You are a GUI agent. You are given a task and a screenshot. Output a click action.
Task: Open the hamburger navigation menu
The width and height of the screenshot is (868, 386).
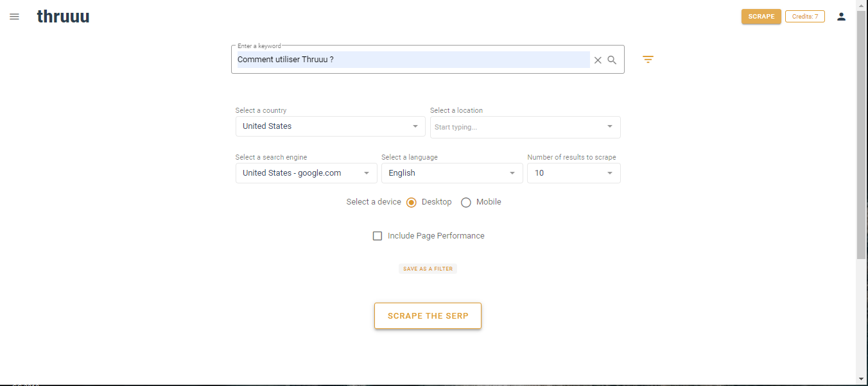tap(14, 17)
